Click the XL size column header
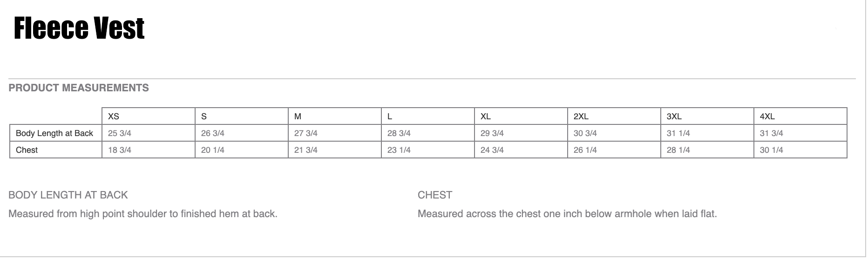Viewport: 868px width, 260px height. (x=486, y=116)
